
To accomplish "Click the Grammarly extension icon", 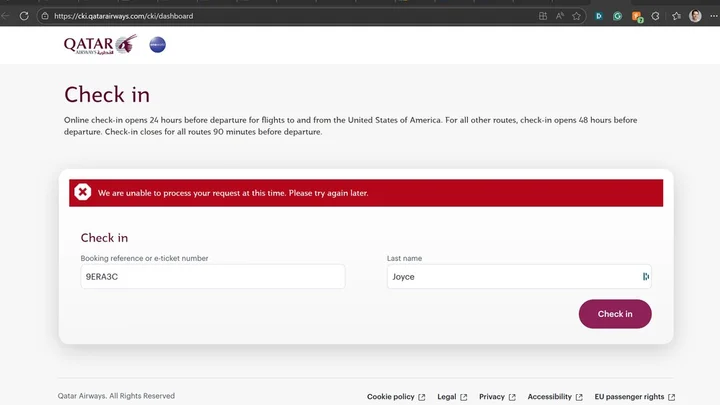I will pyautogui.click(x=618, y=16).
